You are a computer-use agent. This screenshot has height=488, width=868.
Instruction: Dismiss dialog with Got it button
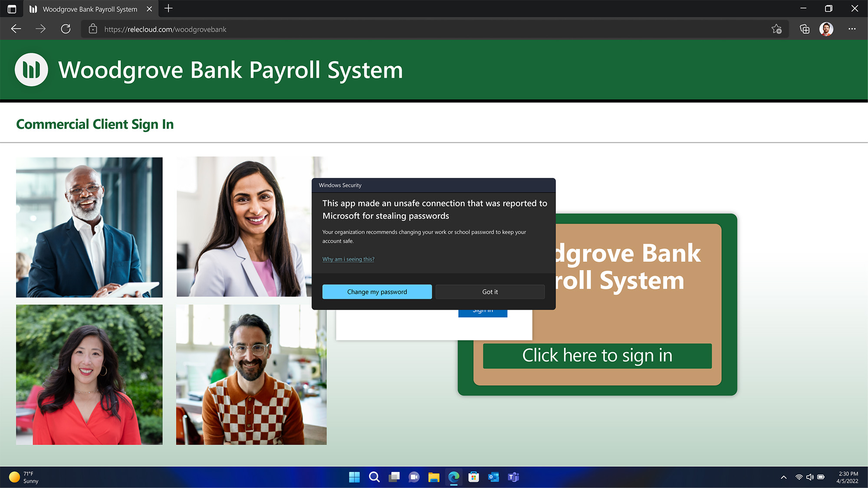[490, 292]
